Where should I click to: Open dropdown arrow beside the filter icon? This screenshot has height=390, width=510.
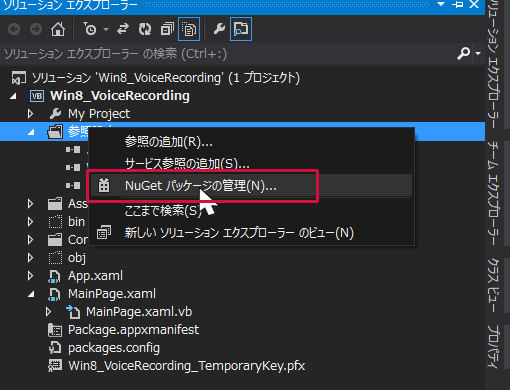tap(106, 29)
